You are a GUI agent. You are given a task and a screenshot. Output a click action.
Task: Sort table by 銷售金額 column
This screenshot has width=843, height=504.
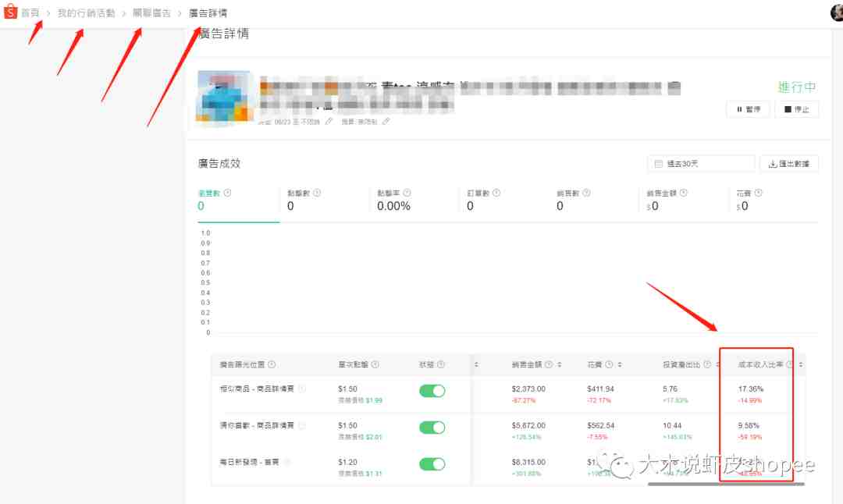[560, 364]
